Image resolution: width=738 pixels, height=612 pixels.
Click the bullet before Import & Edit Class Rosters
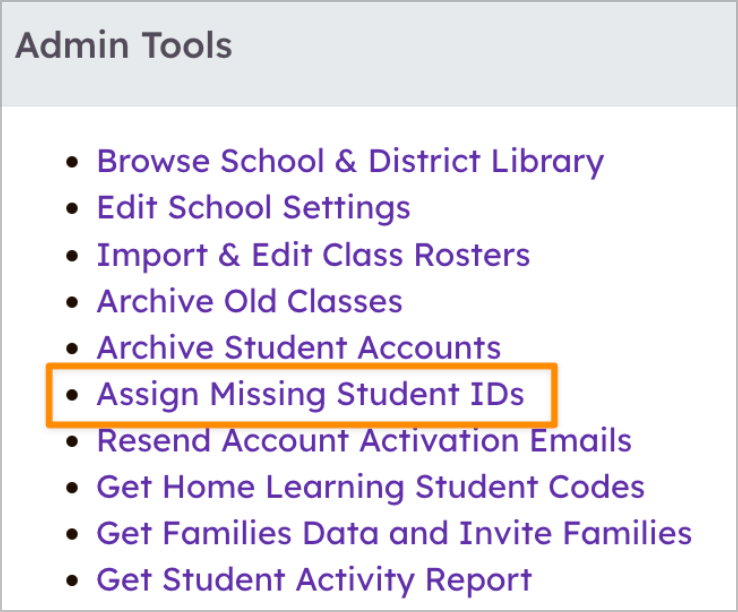tap(70, 256)
